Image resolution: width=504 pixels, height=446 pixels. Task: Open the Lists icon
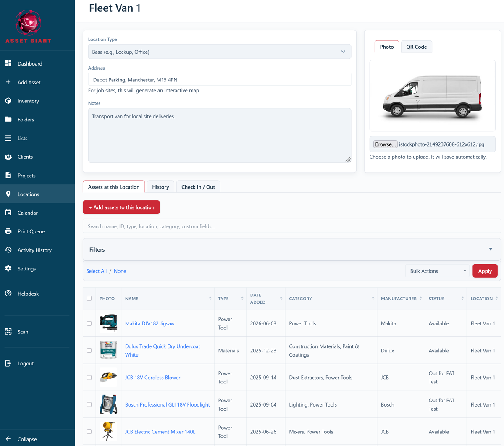click(x=8, y=138)
